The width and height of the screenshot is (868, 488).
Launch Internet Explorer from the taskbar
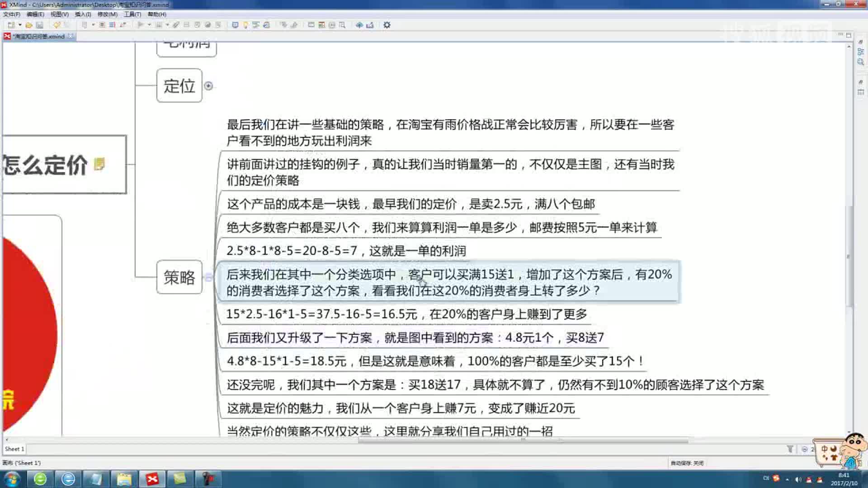pyautogui.click(x=68, y=479)
